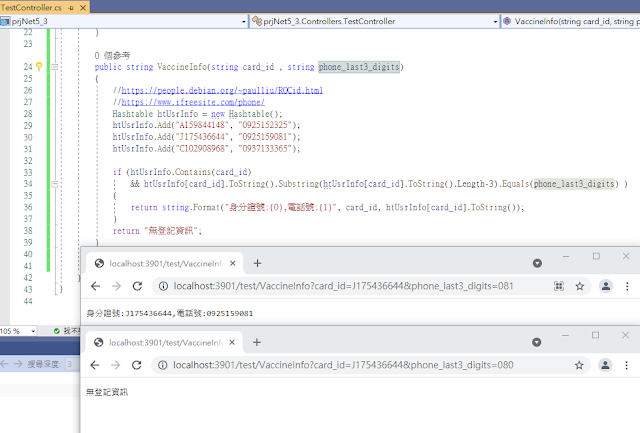Screen dimensions: 640x433
Task: Click the string "A159844148" on line 29
Action: click(x=202, y=125)
